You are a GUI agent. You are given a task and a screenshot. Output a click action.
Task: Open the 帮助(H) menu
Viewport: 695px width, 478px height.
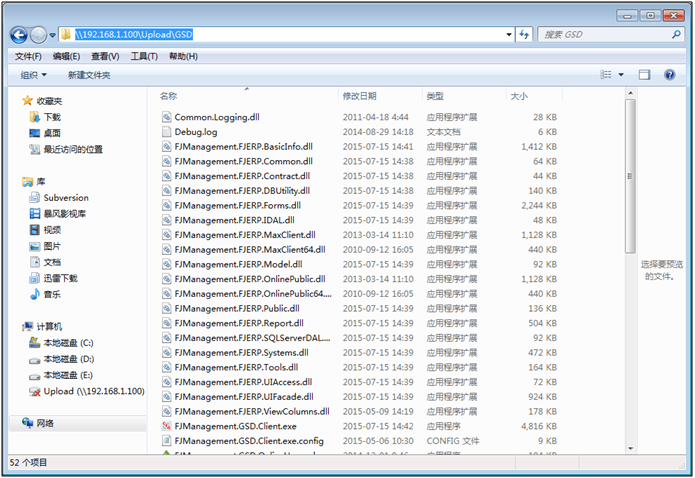[x=183, y=56]
